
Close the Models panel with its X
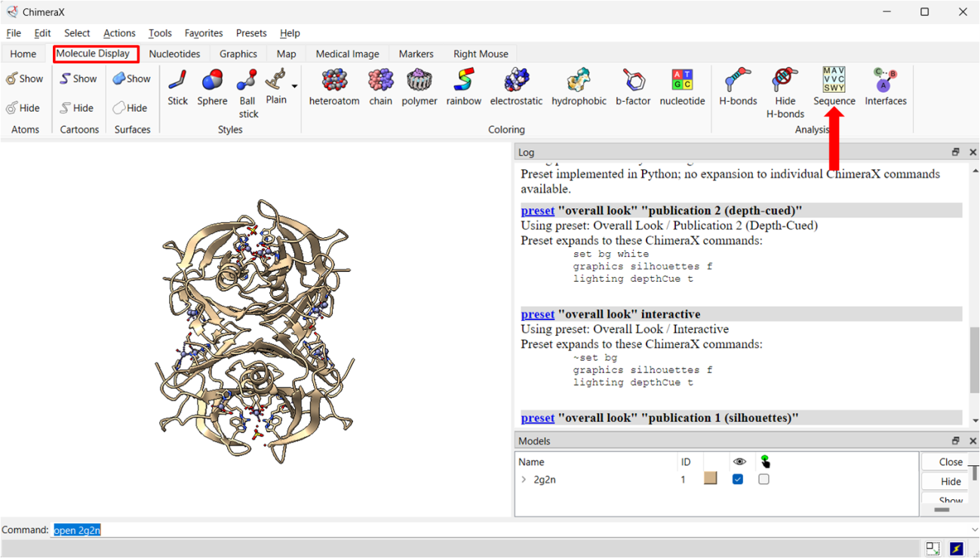tap(972, 440)
